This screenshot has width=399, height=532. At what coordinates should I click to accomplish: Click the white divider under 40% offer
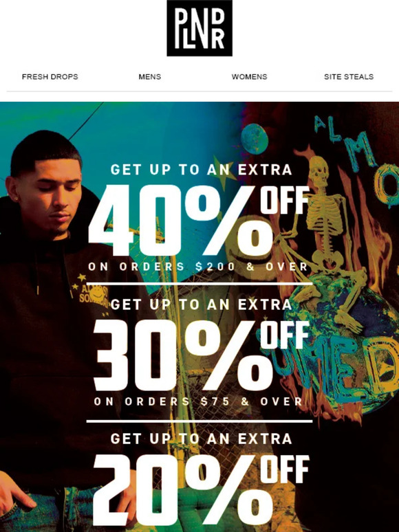click(x=199, y=284)
